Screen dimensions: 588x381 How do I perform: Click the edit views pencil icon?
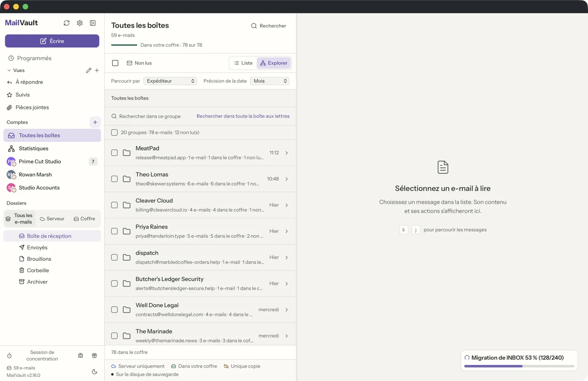(x=89, y=70)
